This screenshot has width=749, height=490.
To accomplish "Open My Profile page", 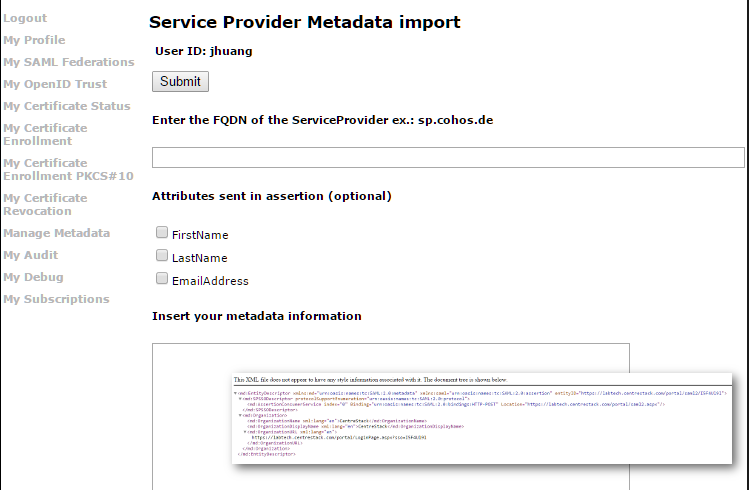I will pos(34,40).
